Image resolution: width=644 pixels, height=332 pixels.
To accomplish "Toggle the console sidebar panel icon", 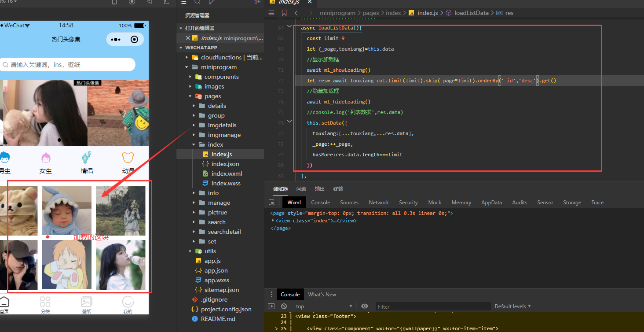I will [x=271, y=306].
